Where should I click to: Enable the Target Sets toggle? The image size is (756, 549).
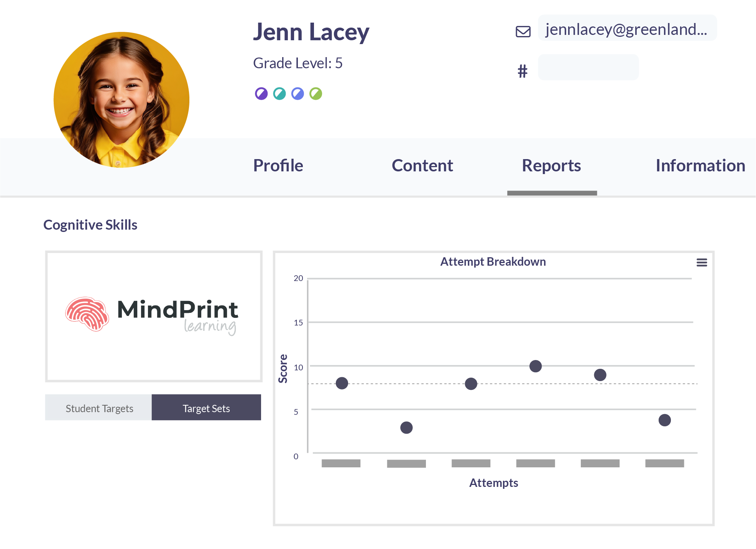(x=206, y=408)
